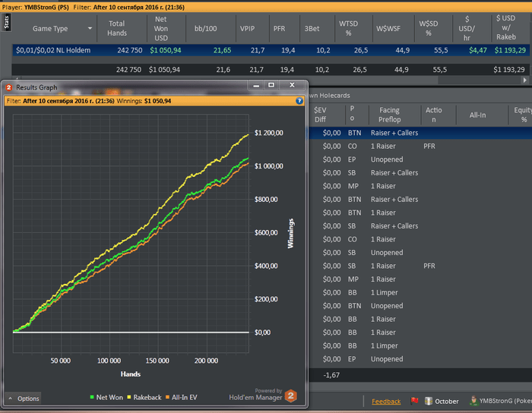
Task: Select the hand row with CO 1 Raiser PFR
Action: pyautogui.click(x=420, y=147)
